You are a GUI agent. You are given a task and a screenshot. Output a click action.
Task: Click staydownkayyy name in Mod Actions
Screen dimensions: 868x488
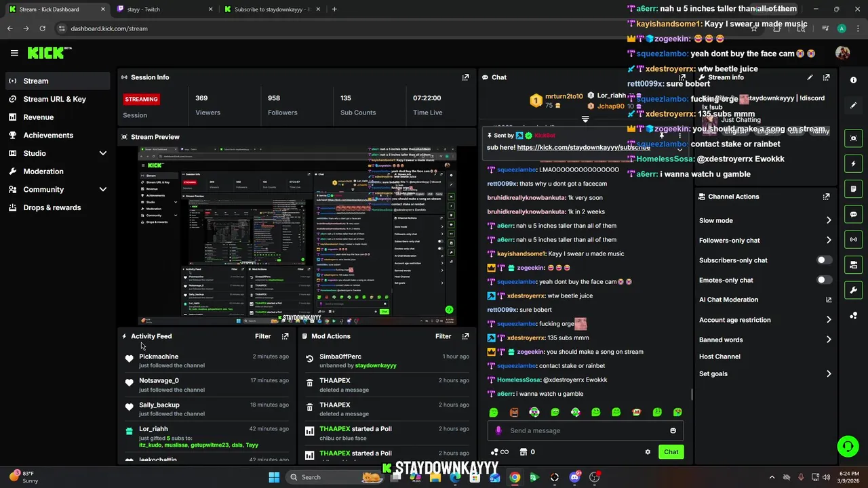pos(376,366)
